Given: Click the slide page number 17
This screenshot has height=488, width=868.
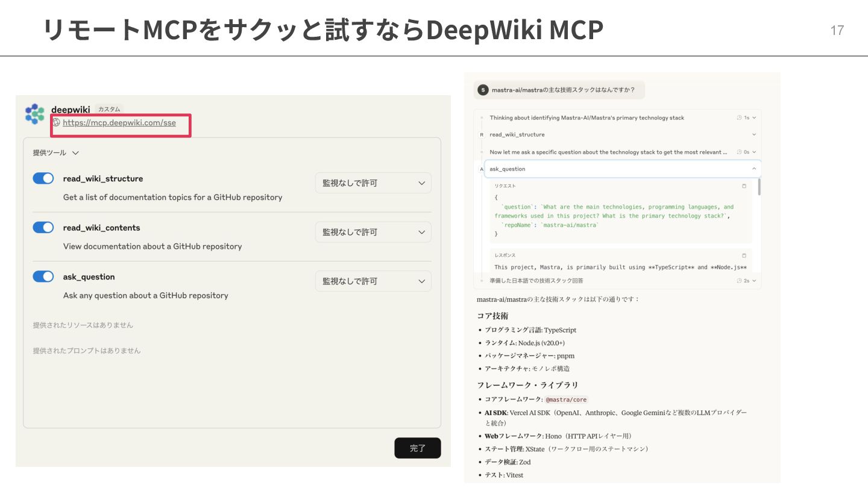Looking at the screenshot, I should (x=837, y=30).
